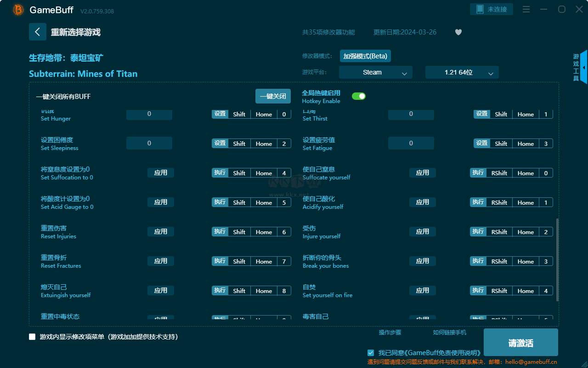Click 执行 hotkey button for Reset Injuries
588x368 pixels.
pyautogui.click(x=220, y=231)
